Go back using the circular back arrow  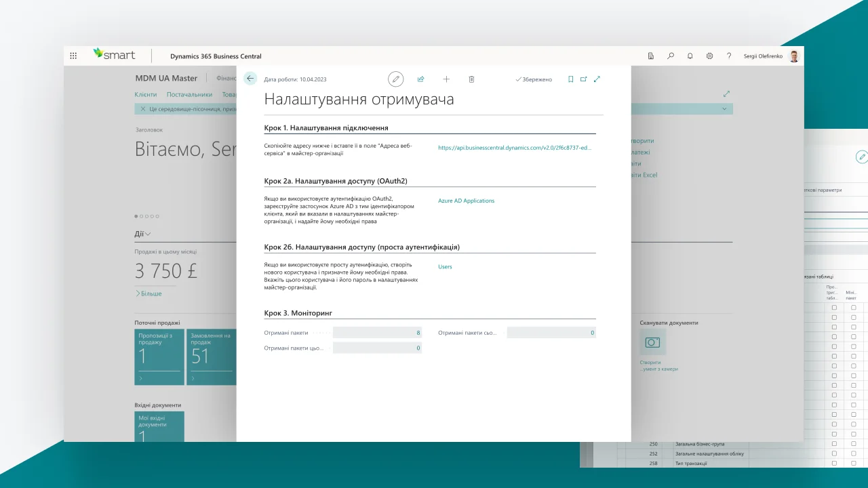[x=250, y=79]
